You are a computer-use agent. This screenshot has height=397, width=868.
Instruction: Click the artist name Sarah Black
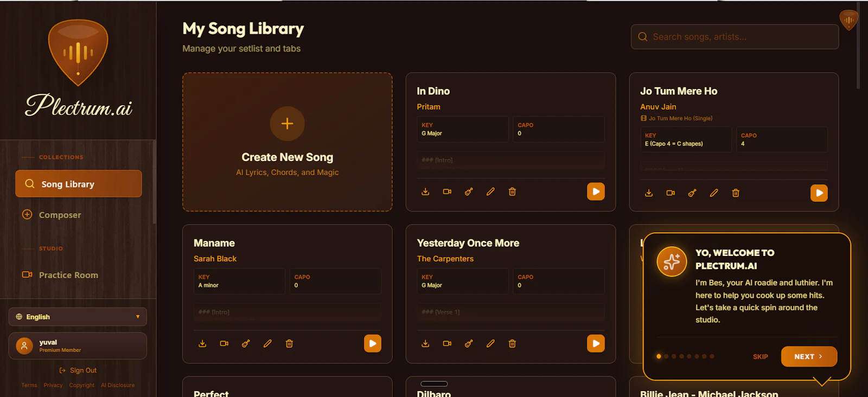215,259
